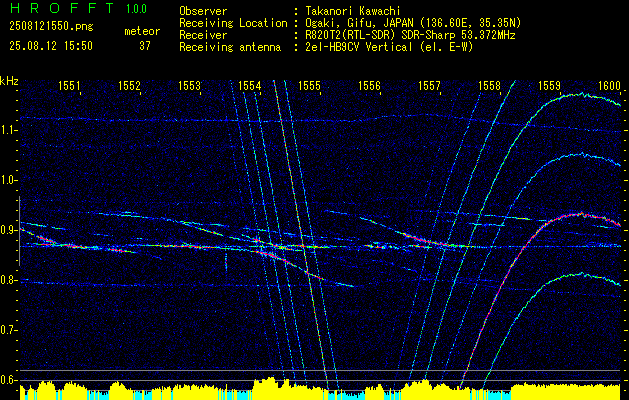
Task: Click observer name Takanori Kawachi
Action: coord(352,11)
